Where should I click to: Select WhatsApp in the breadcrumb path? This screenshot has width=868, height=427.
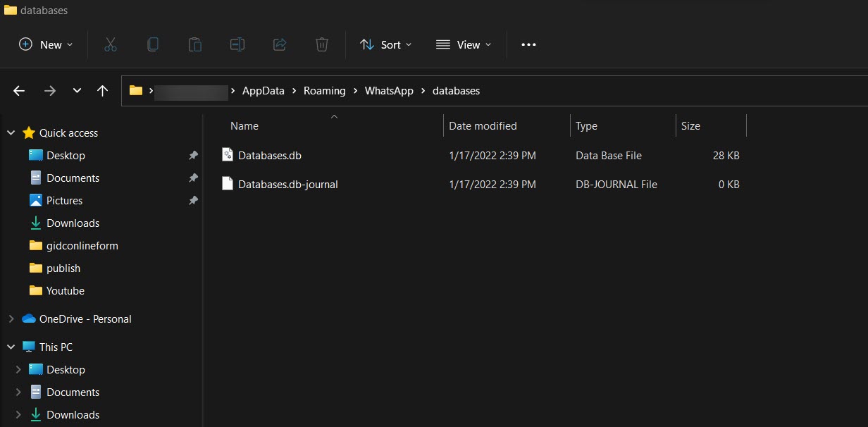tap(389, 91)
